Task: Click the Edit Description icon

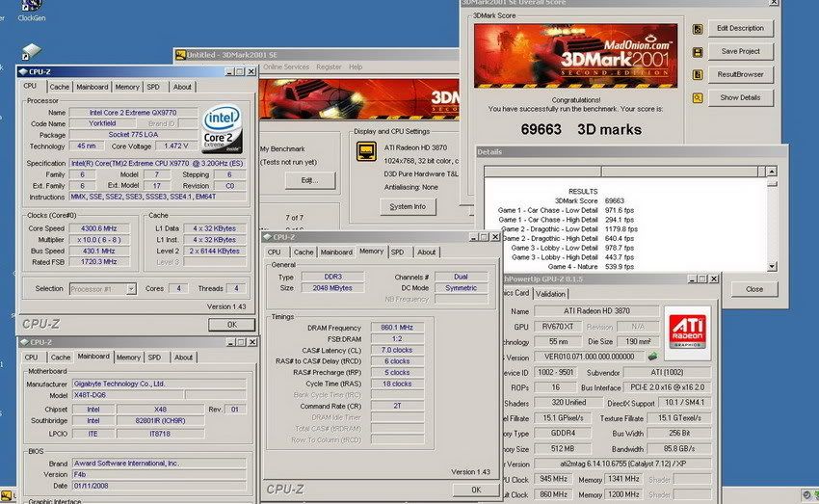Action: [x=699, y=28]
